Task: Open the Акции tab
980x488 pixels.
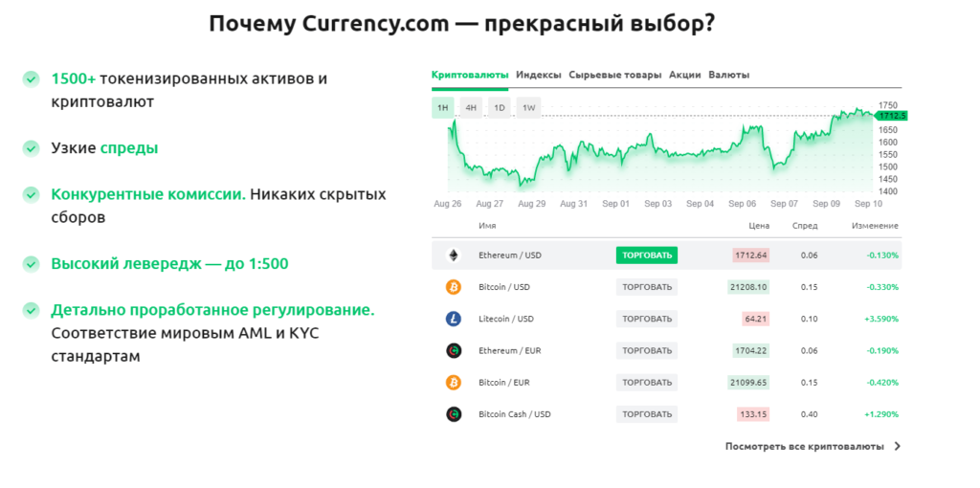Action: tap(685, 75)
